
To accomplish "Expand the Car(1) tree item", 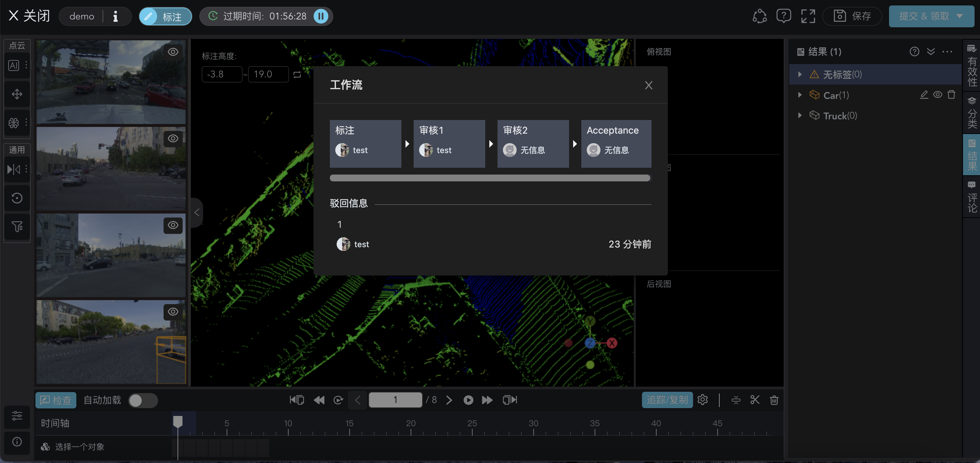I will pyautogui.click(x=800, y=95).
